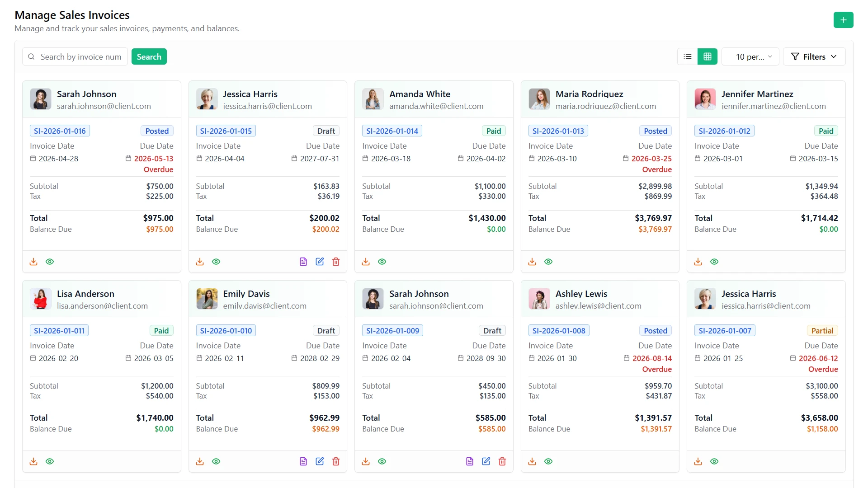This screenshot has height=488, width=868.
Task: Expand the Filters dropdown
Action: pyautogui.click(x=814, y=56)
